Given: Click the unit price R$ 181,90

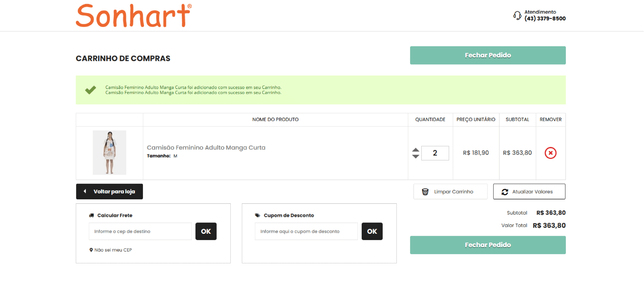Looking at the screenshot, I should 476,153.
